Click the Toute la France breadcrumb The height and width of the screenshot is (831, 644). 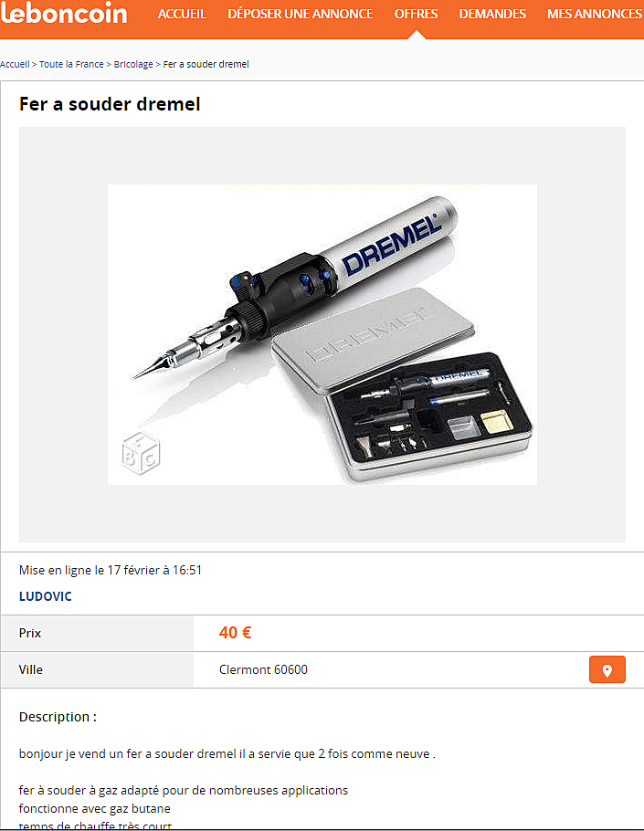[x=71, y=64]
